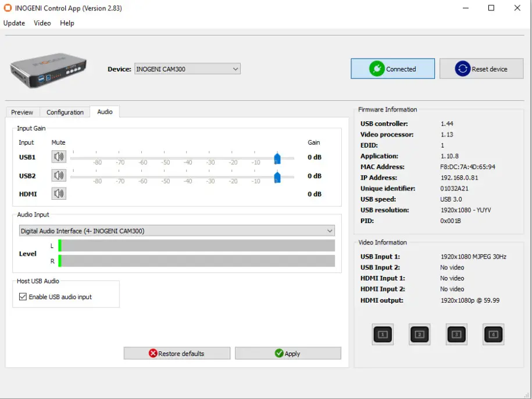The width and height of the screenshot is (532, 399).
Task: Mute the USB2 audio input
Action: (58, 175)
